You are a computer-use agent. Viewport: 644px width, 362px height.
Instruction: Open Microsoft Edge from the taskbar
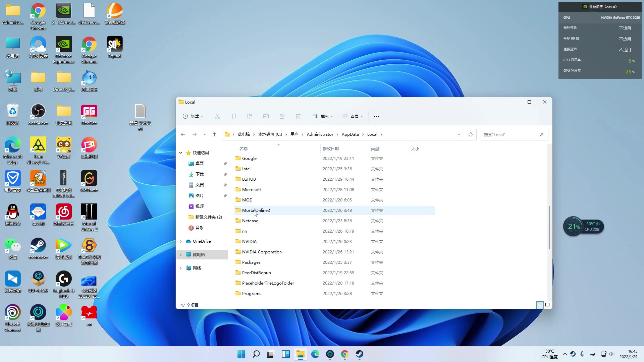click(315, 354)
